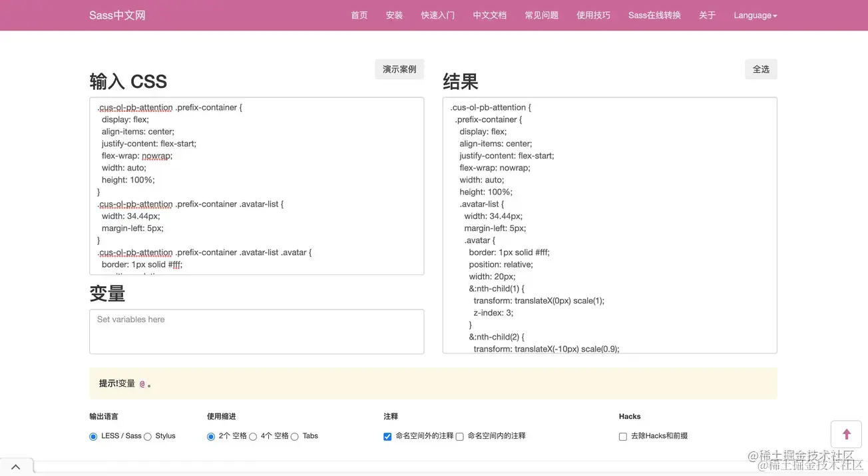868x476 pixels.
Task: Select the Stylus output language
Action: click(x=148, y=436)
